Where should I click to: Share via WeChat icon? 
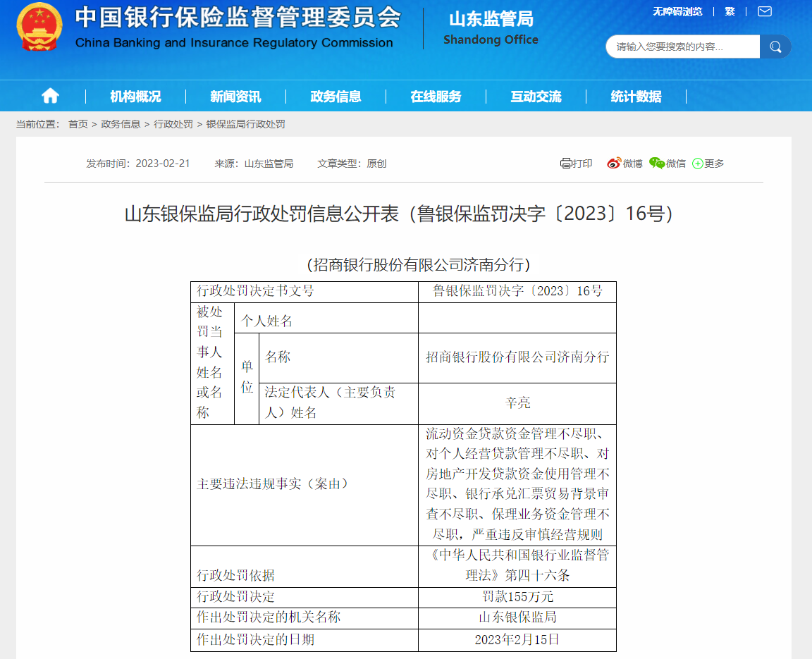(657, 163)
